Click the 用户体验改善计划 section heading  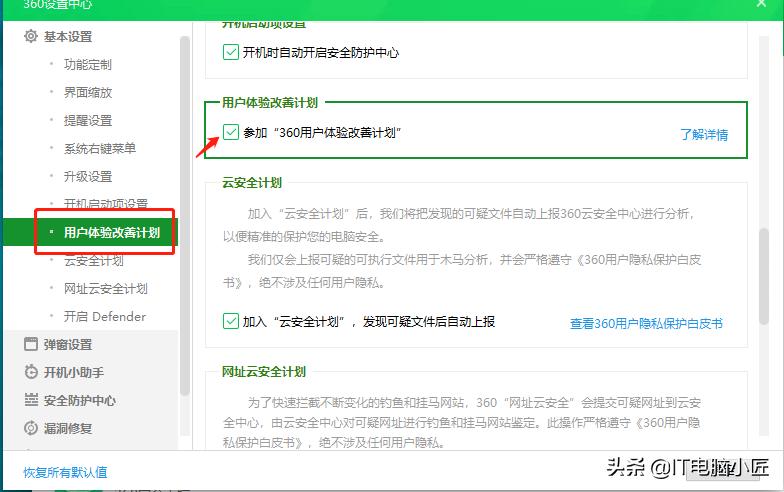(x=270, y=102)
